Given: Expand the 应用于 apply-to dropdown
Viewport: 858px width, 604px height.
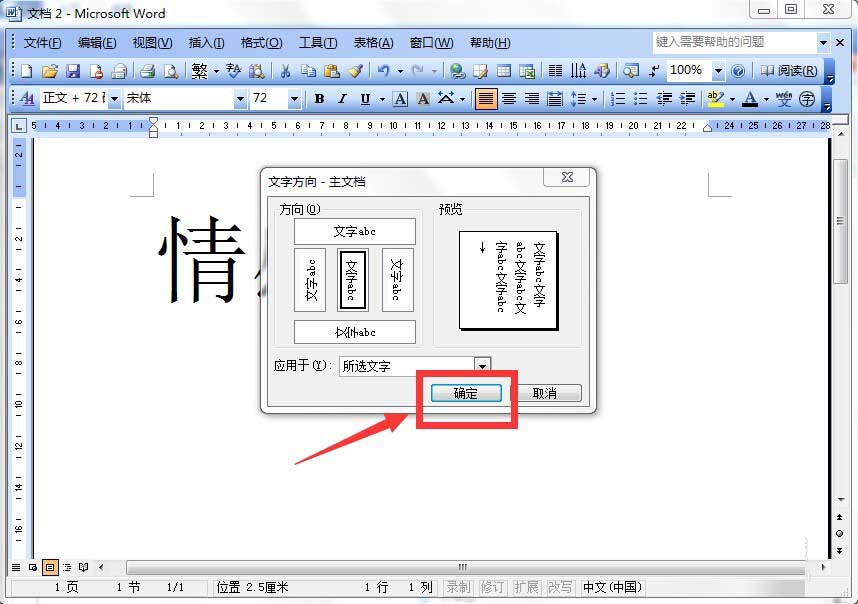Looking at the screenshot, I should click(482, 366).
